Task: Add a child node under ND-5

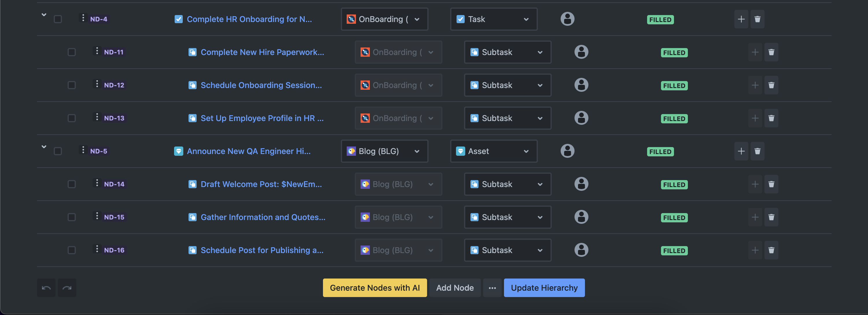Action: (741, 151)
